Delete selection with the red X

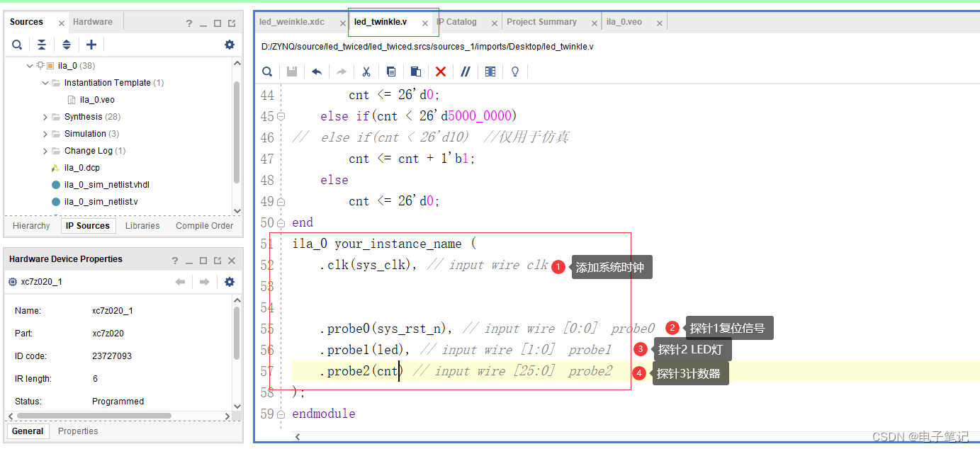click(x=441, y=72)
